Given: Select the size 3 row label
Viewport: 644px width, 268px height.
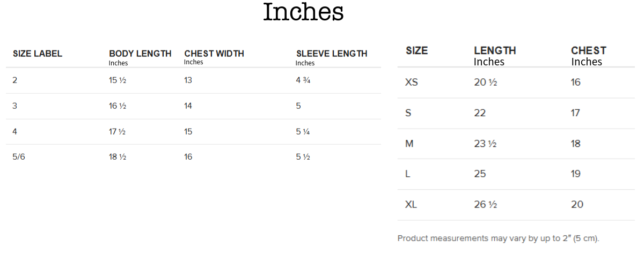Looking at the screenshot, I should [15, 106].
